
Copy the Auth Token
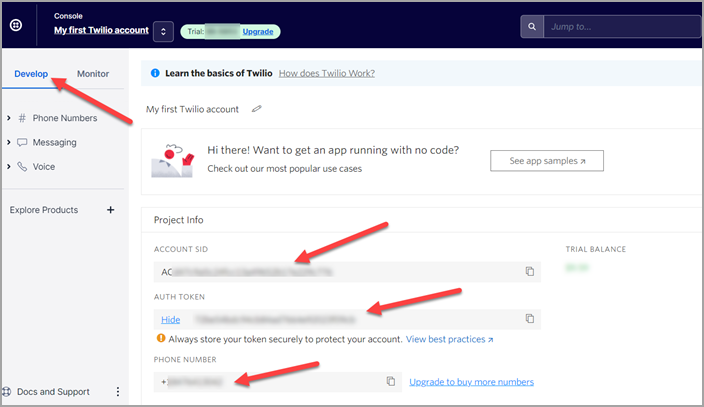[x=530, y=319]
